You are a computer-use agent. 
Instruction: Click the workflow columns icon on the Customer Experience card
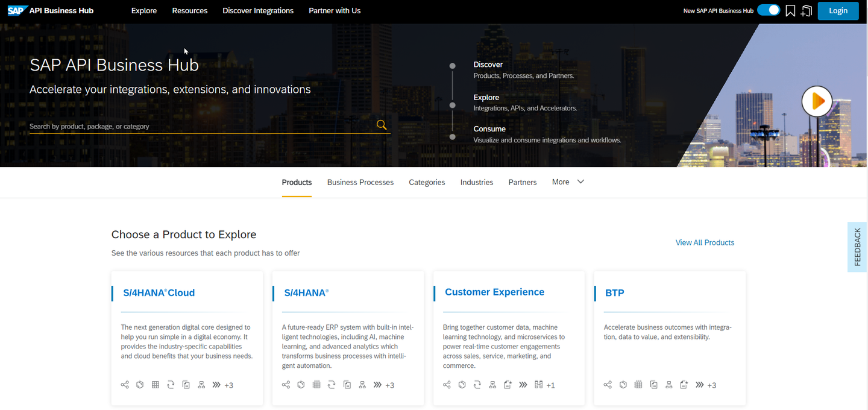pyautogui.click(x=539, y=385)
